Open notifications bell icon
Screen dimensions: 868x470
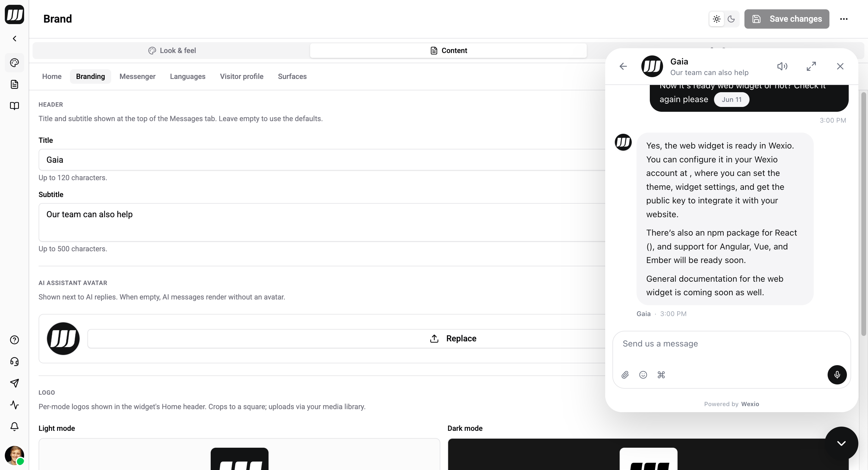pos(14,427)
